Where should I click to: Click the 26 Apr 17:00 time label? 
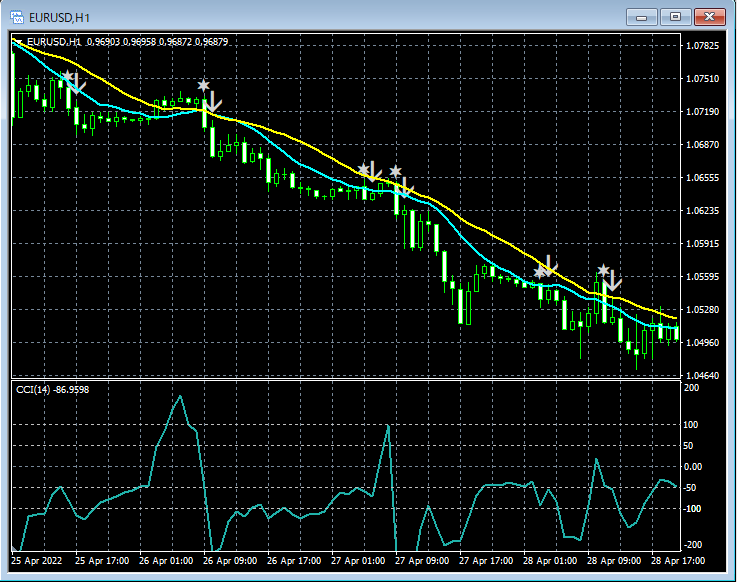(x=294, y=561)
